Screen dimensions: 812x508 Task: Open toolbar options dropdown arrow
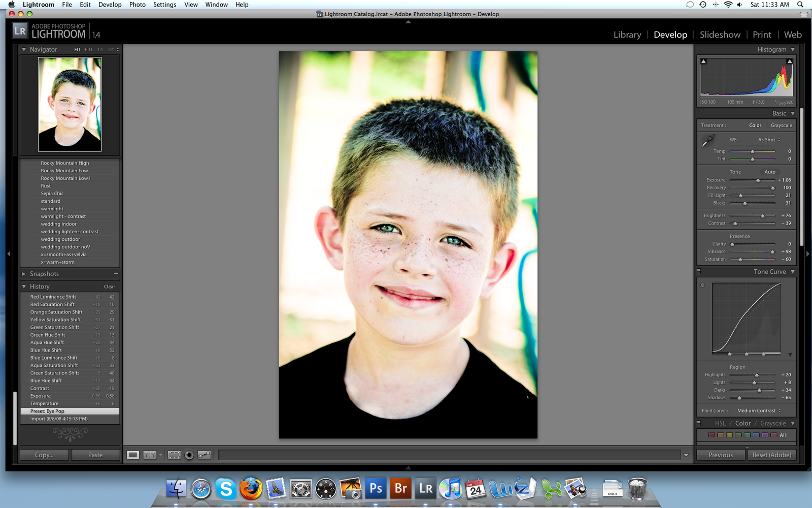pyautogui.click(x=686, y=455)
